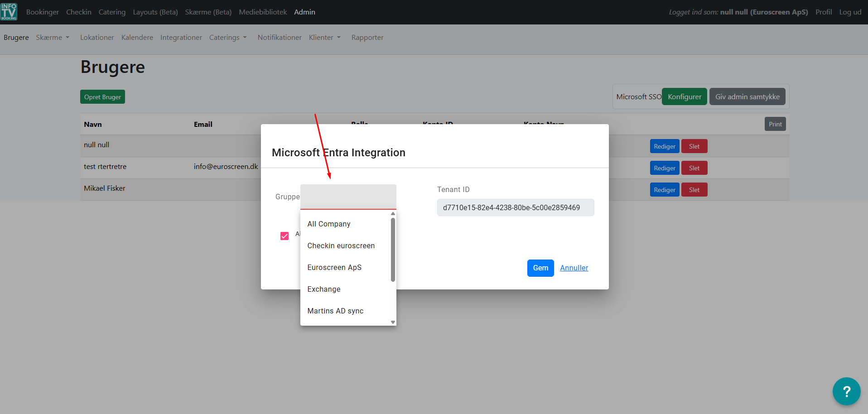This screenshot has height=414, width=868.
Task: Choose Martins AD sync option
Action: (348, 311)
